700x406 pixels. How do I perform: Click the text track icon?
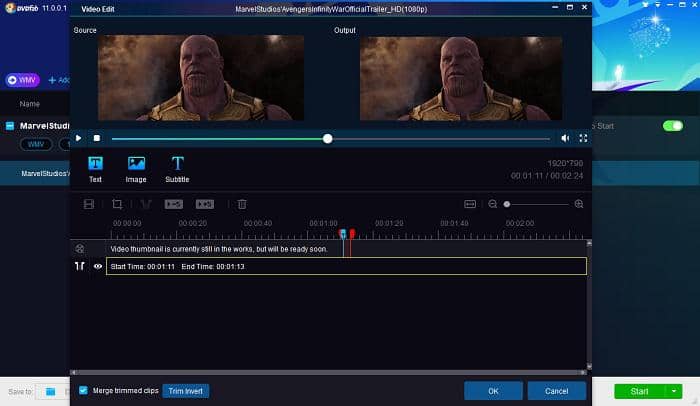point(80,266)
